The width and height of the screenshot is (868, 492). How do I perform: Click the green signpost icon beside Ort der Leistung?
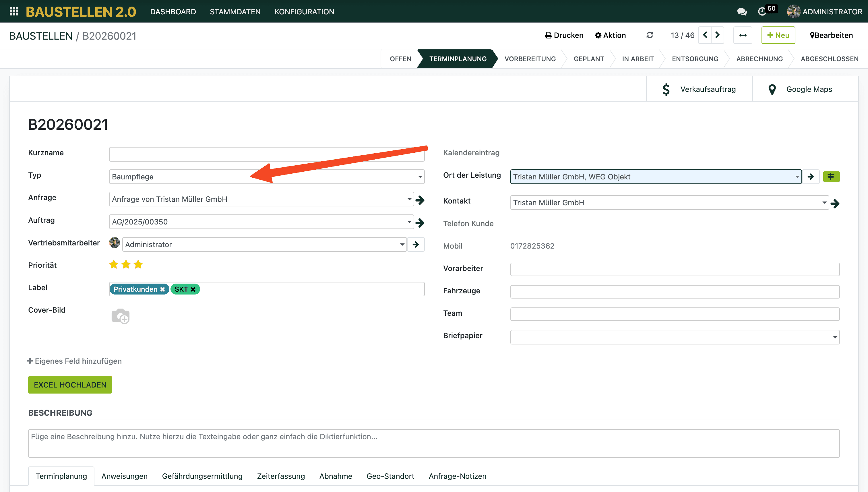(x=831, y=177)
